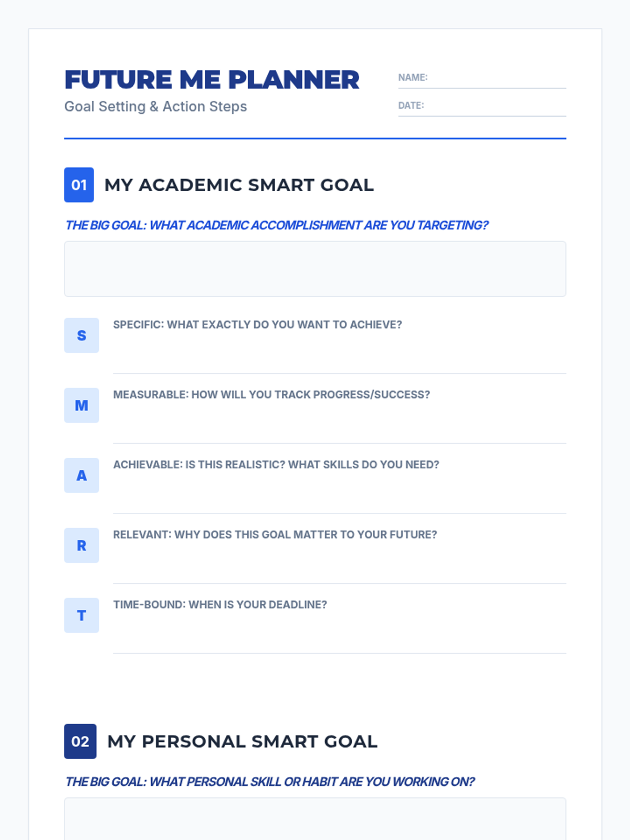The image size is (630, 840).
Task: Click the Time-bound deadline answer line
Action: coord(339,634)
